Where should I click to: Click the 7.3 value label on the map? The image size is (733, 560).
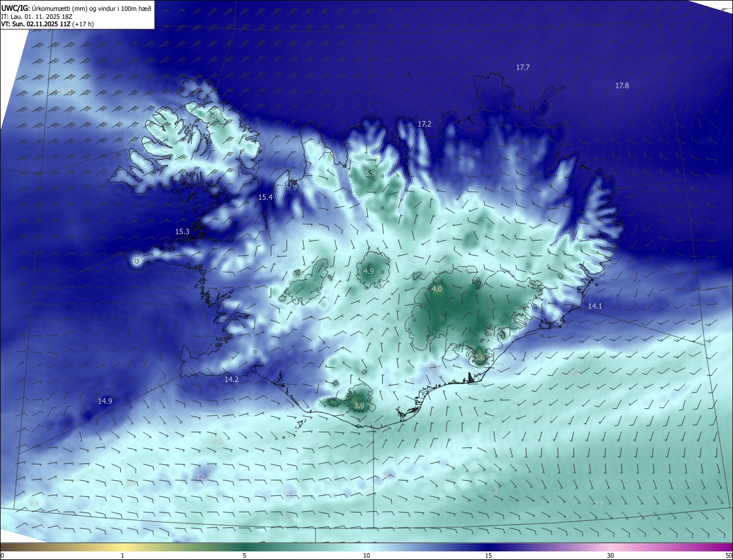[492, 491]
